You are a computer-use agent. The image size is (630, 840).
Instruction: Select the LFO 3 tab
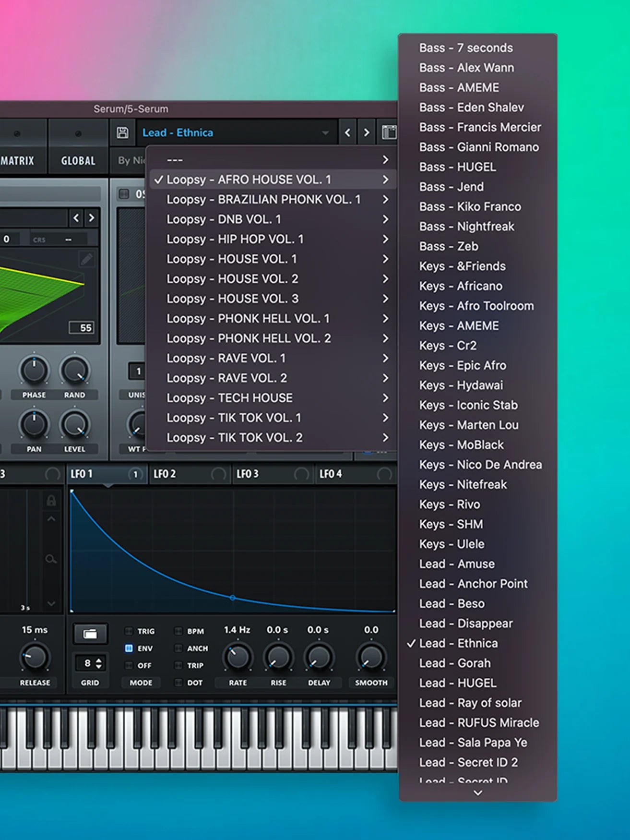coord(273,474)
